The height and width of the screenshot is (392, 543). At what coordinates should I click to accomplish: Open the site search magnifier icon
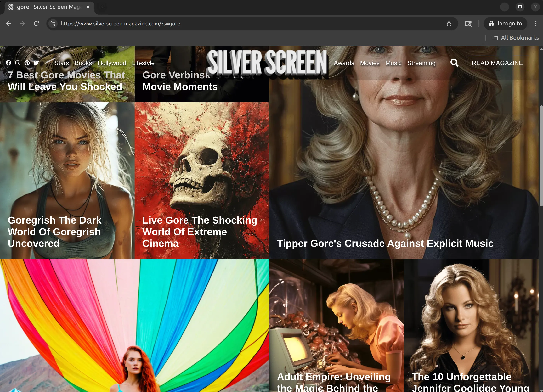pyautogui.click(x=454, y=63)
